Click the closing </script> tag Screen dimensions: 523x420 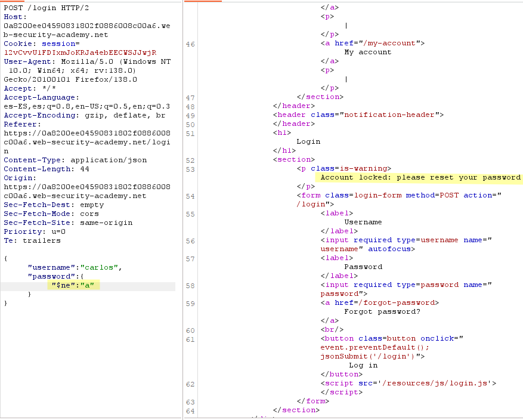342,393
